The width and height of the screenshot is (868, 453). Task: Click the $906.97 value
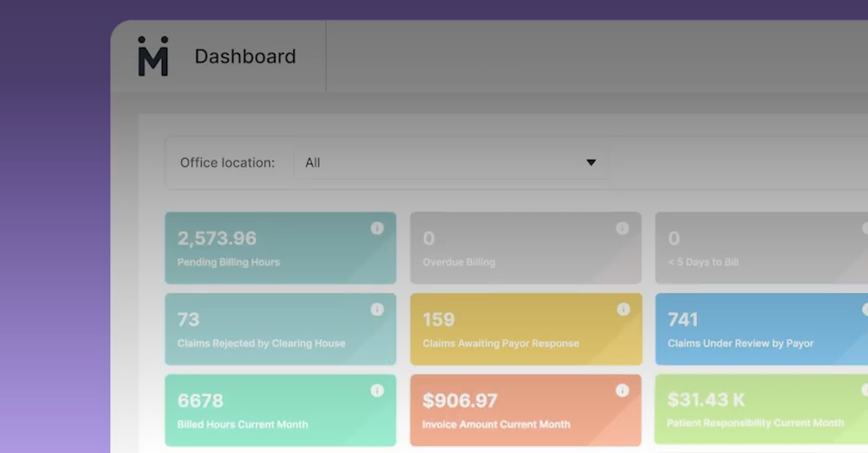460,401
